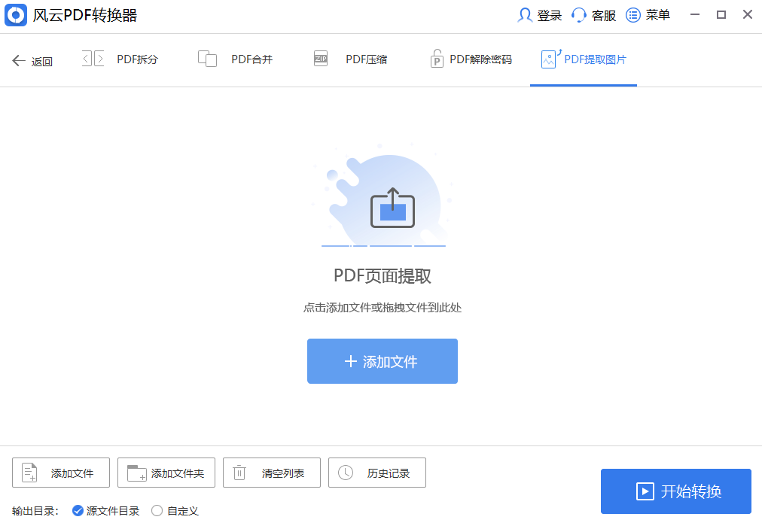Click the play icon in 开始转换

point(645,491)
